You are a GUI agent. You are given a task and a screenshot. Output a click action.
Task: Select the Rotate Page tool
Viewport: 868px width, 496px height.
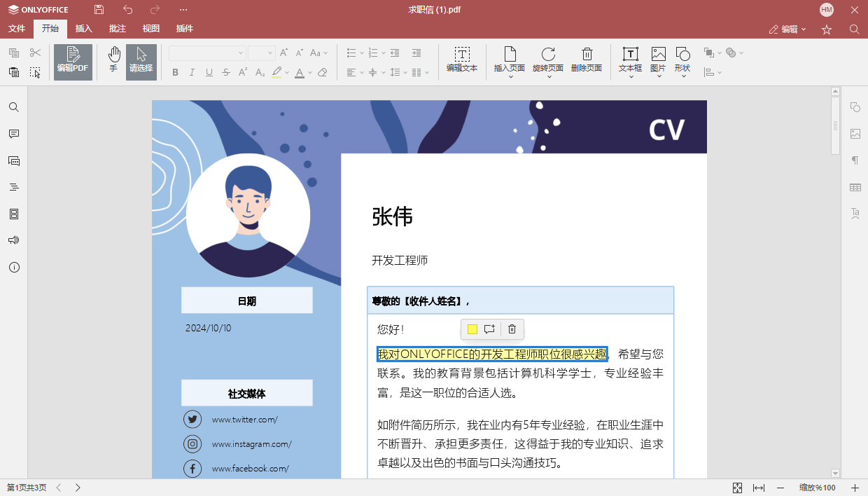549,62
